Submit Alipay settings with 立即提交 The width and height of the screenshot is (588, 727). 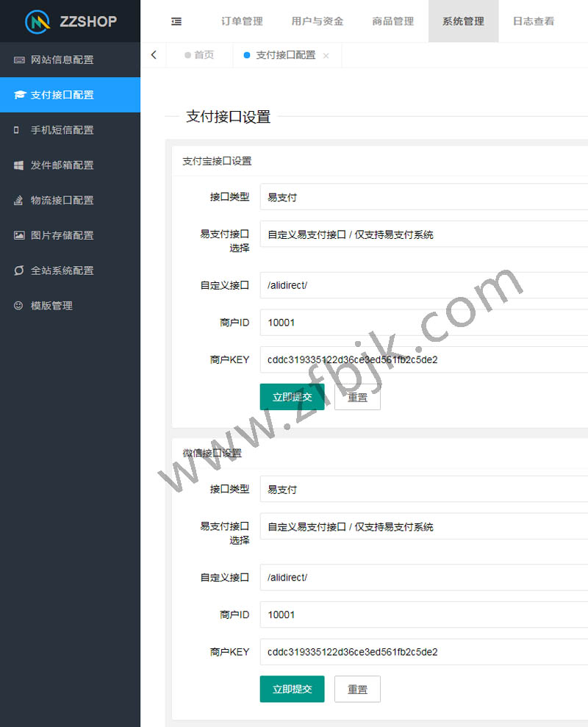pyautogui.click(x=292, y=397)
